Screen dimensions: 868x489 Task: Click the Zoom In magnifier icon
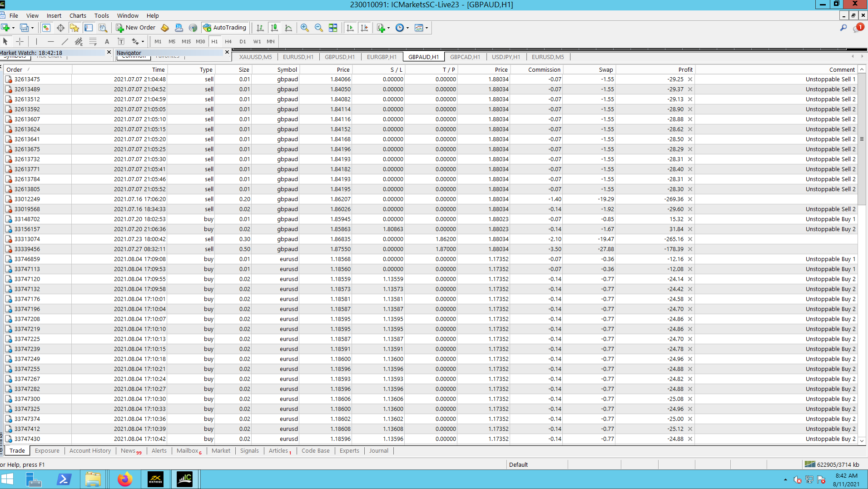304,28
